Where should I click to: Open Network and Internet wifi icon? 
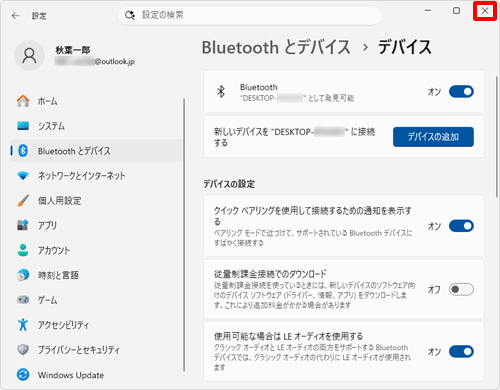pyautogui.click(x=23, y=175)
